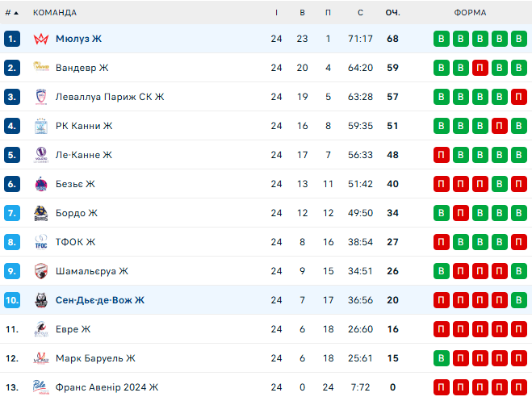Click the Сен-Дьє-де-Вож Ж team logo
532x401 pixels.
pyautogui.click(x=41, y=300)
